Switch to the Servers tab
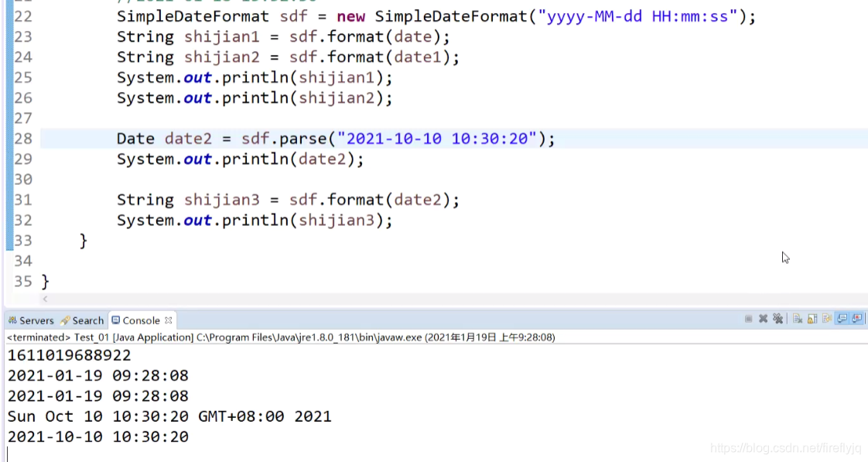This screenshot has width=868, height=462. click(x=31, y=320)
